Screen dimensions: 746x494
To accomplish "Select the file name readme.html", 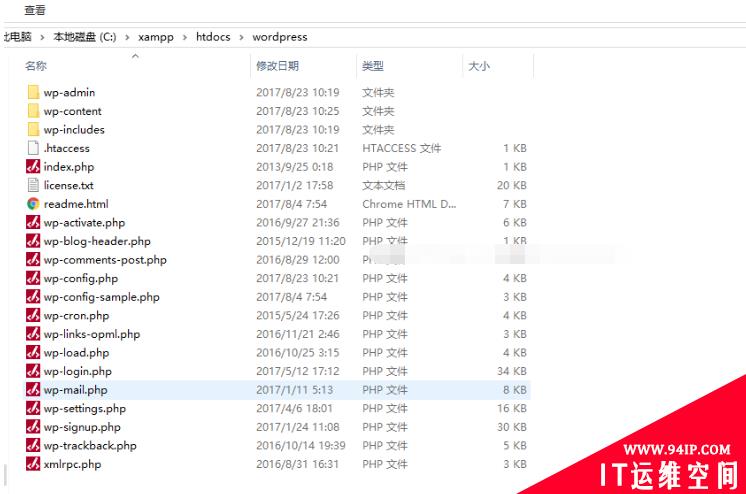I will coord(76,204).
